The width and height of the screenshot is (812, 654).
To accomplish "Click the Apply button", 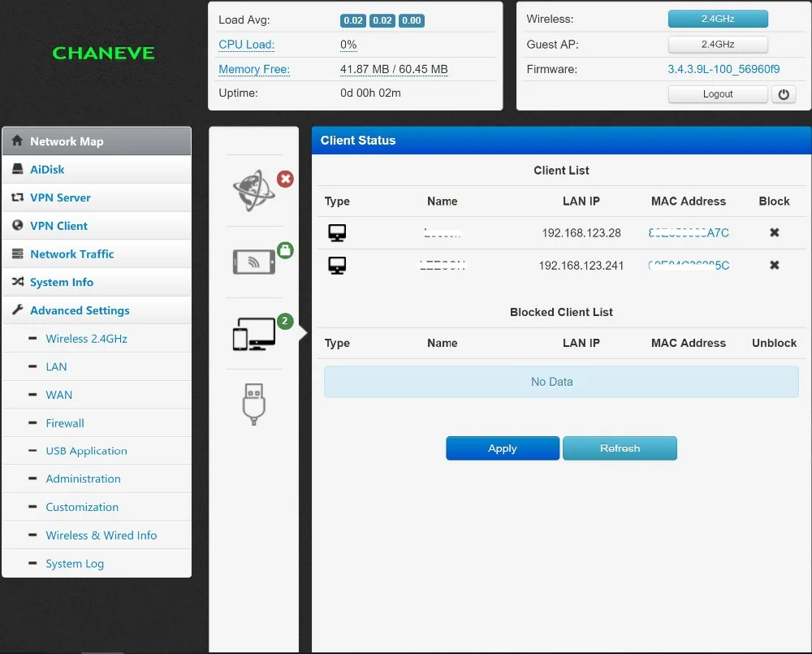I will click(x=503, y=448).
